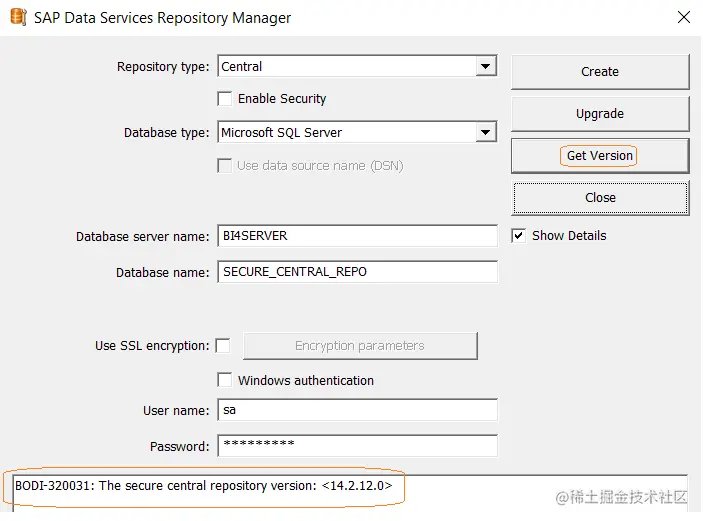Click the Microsoft SQL Server combo box
Image resolution: width=703 pixels, height=521 pixels.
point(357,132)
